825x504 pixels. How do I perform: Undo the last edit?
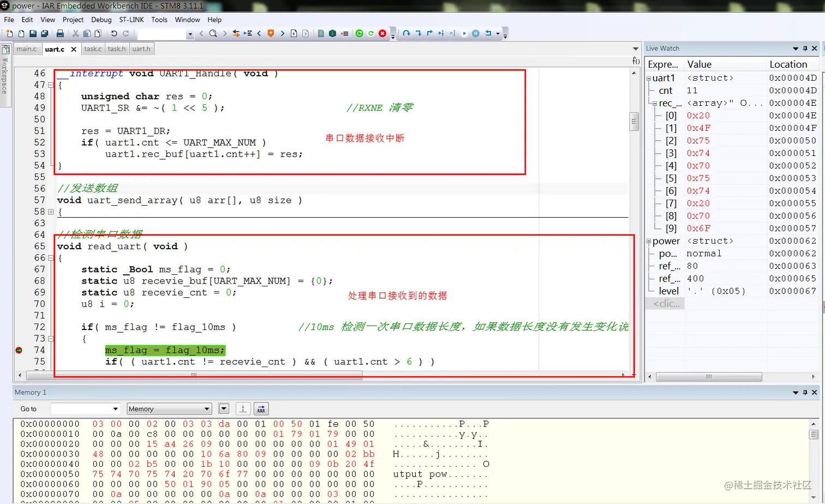pos(114,34)
